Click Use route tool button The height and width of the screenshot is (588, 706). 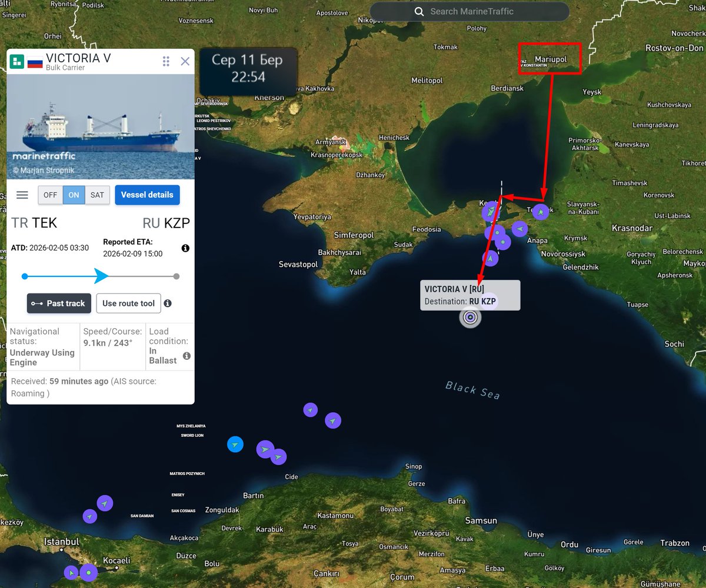click(x=128, y=303)
